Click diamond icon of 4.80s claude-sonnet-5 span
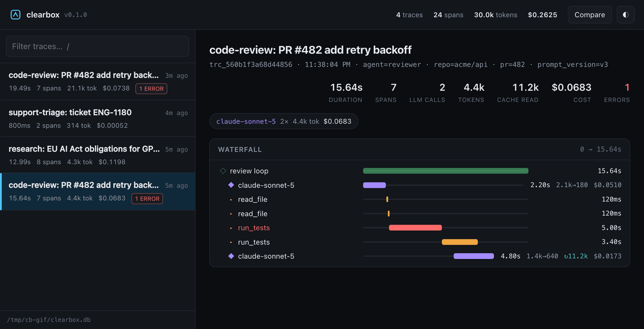The height and width of the screenshot is (329, 644). (231, 256)
